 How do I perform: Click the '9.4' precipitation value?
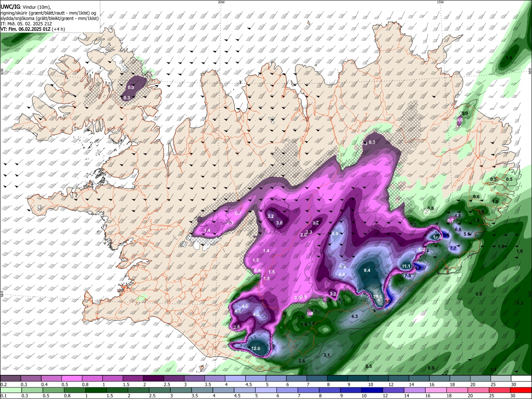coord(367,270)
